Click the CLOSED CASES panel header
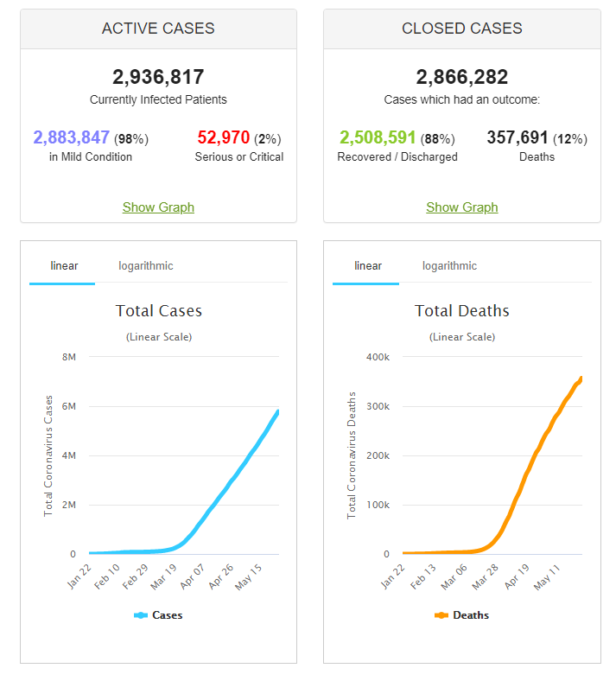This screenshot has width=616, height=681. [462, 29]
